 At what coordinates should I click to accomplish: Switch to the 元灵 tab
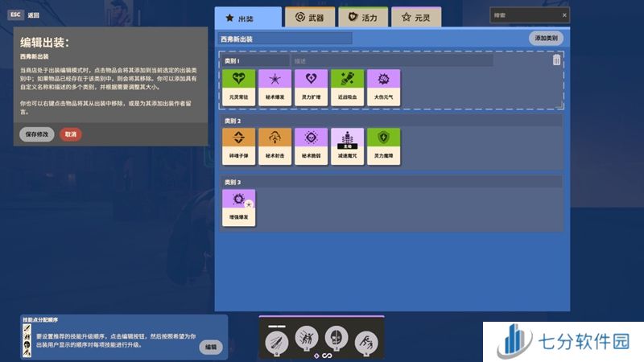tap(415, 17)
